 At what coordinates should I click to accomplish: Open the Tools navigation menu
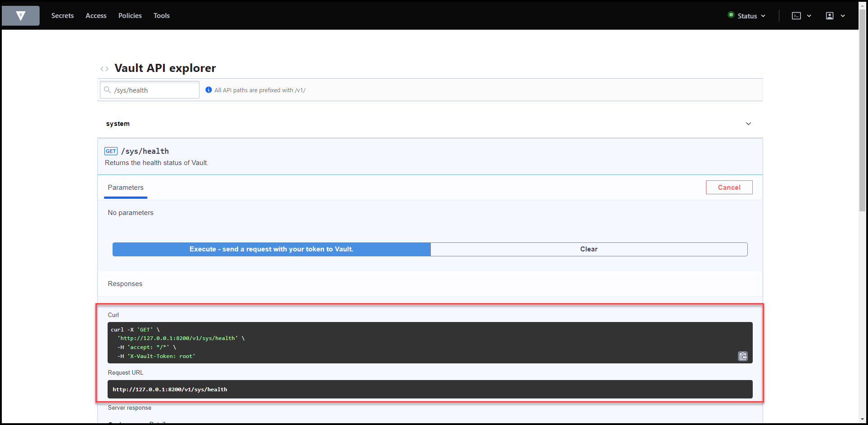(161, 15)
